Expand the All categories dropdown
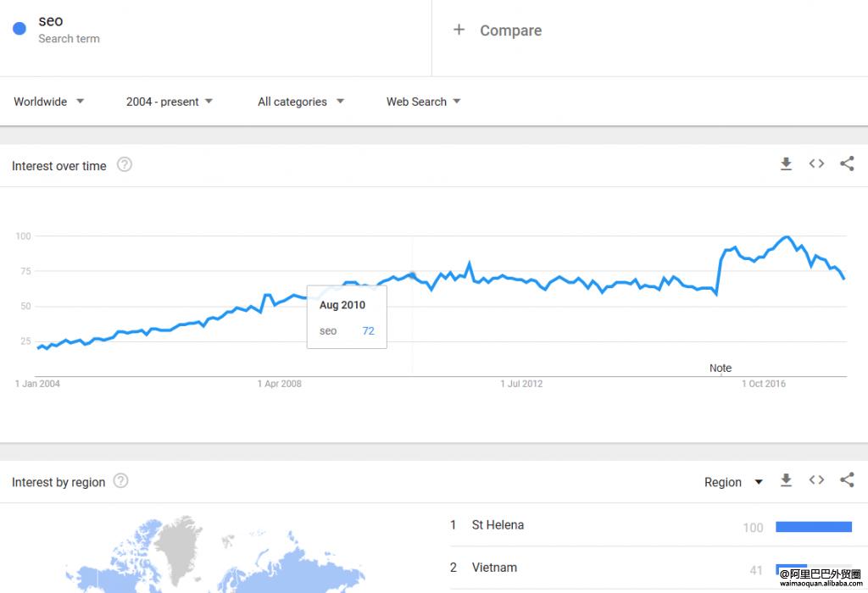The image size is (868, 593). pyautogui.click(x=301, y=102)
